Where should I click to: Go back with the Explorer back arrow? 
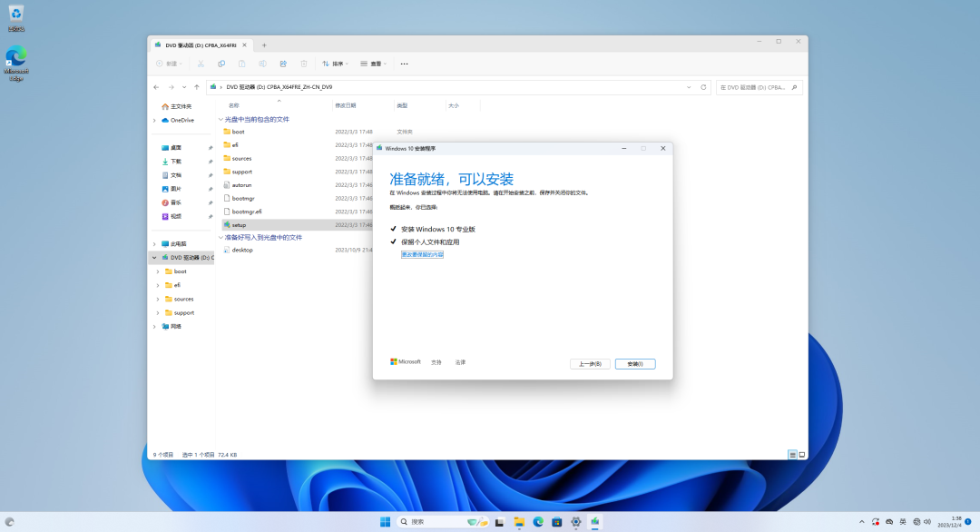click(x=156, y=87)
